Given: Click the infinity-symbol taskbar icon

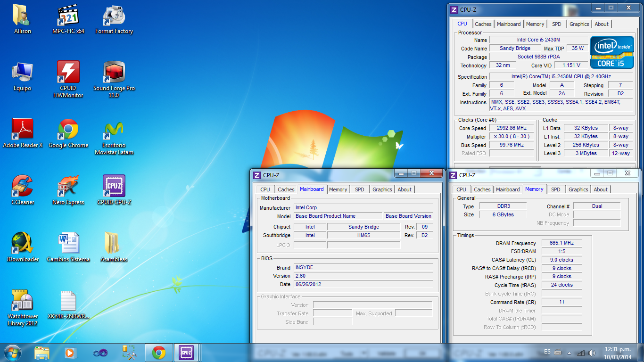Looking at the screenshot, I should (x=100, y=353).
